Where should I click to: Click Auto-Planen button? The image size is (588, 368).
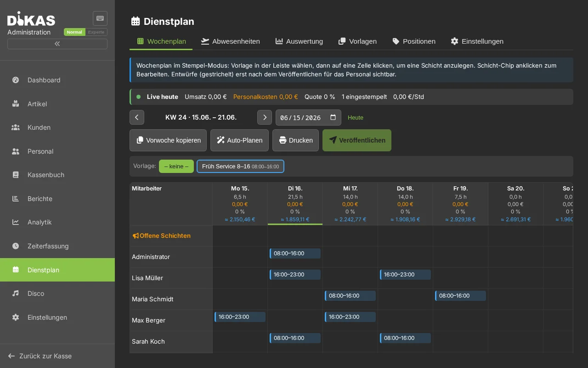click(239, 140)
